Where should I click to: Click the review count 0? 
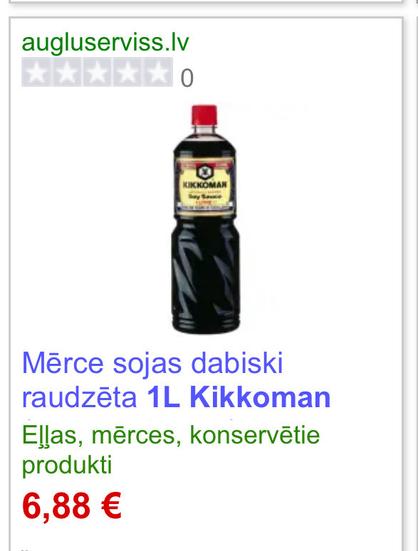pos(187,78)
